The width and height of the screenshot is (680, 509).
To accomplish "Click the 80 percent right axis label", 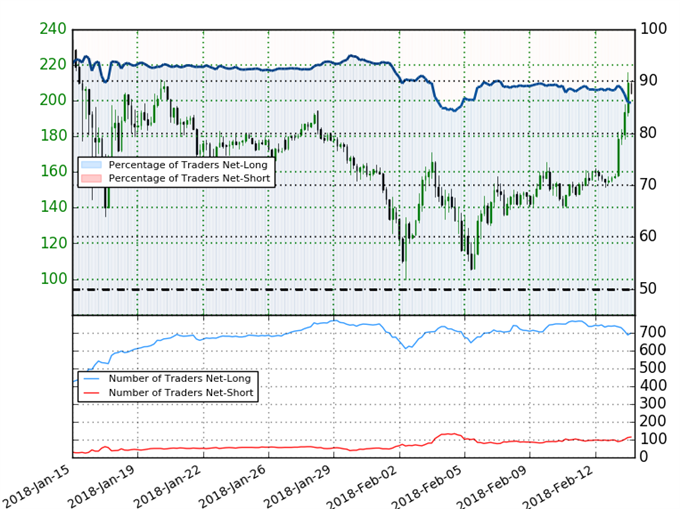I will click(648, 133).
